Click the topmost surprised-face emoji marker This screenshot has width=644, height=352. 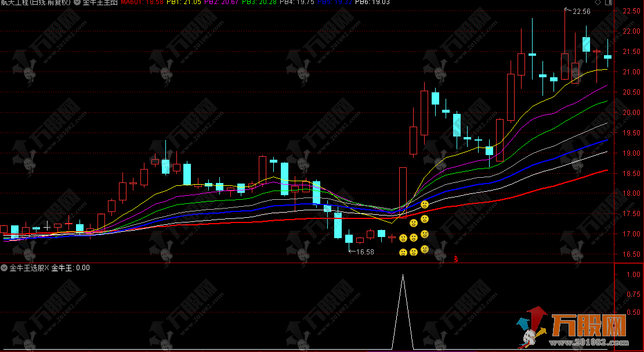point(425,204)
